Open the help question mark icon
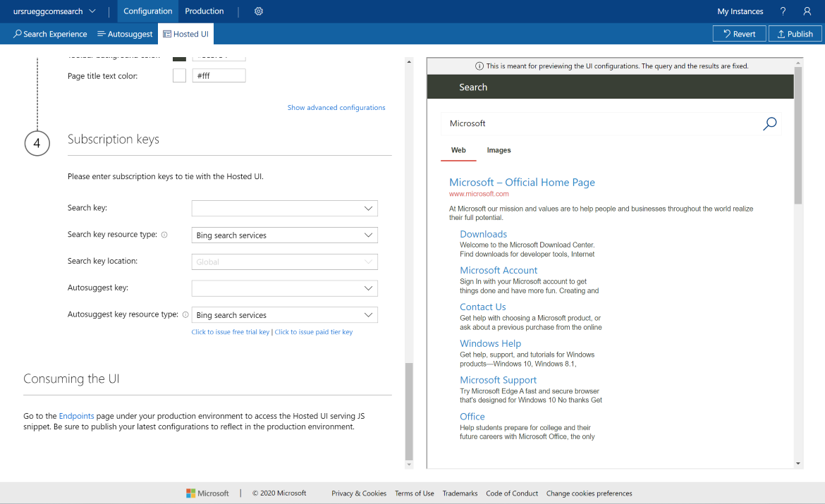The height and width of the screenshot is (504, 825). pyautogui.click(x=783, y=11)
